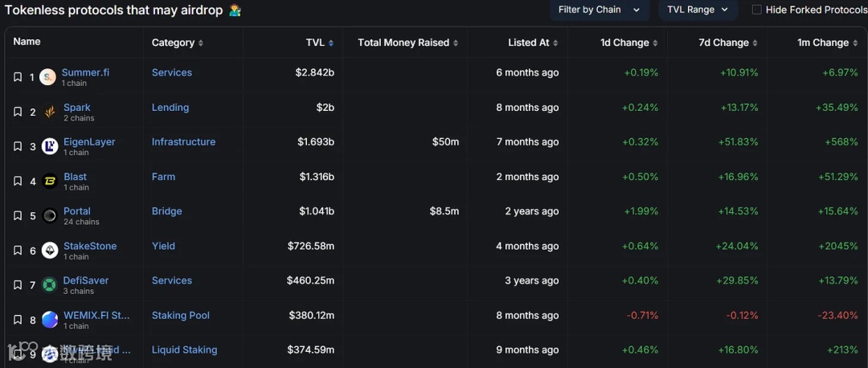The width and height of the screenshot is (868, 368).
Task: Enable Hide Forked Protocols checkbox
Action: point(756,10)
